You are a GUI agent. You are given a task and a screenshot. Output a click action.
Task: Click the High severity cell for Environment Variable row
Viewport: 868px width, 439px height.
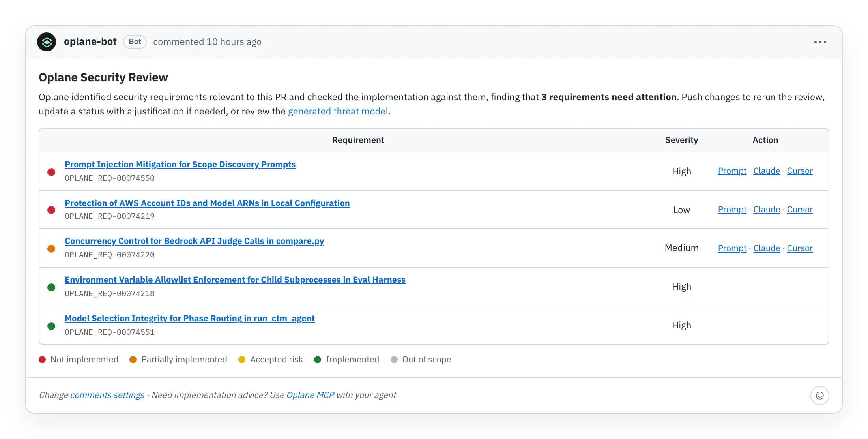coord(681,287)
